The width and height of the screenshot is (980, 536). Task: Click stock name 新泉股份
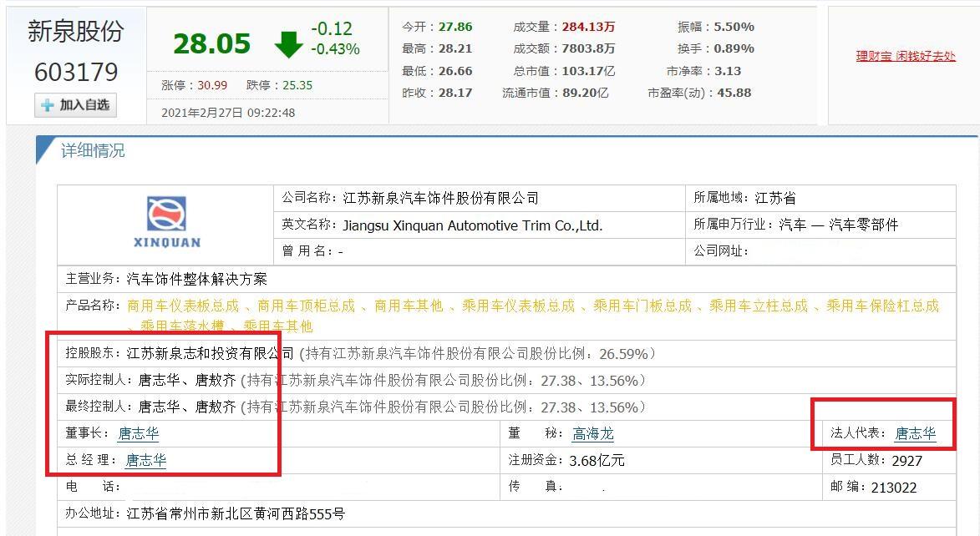tap(76, 31)
